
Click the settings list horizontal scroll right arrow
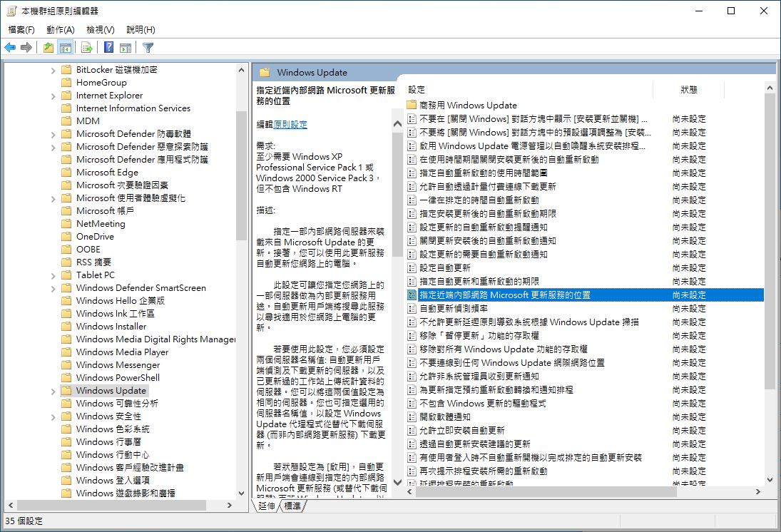coord(757,491)
